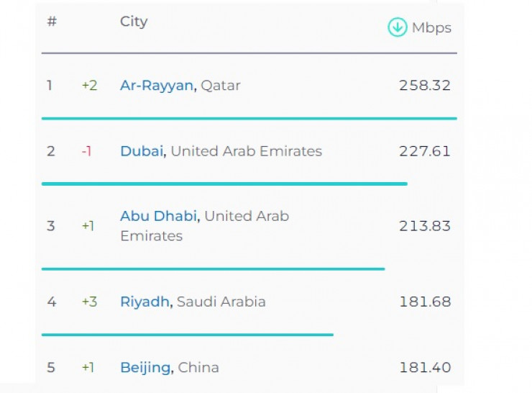Click the City column header
This screenshot has width=532, height=393.
click(x=134, y=22)
